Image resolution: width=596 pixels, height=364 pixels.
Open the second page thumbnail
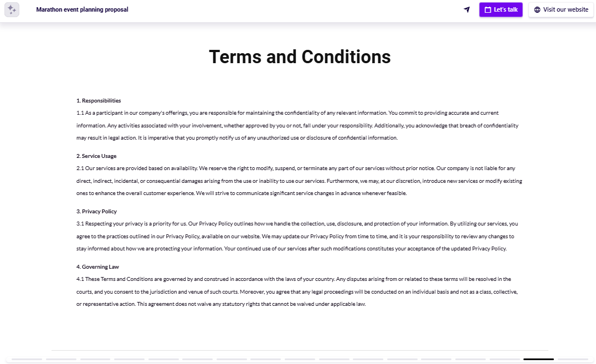61,359
